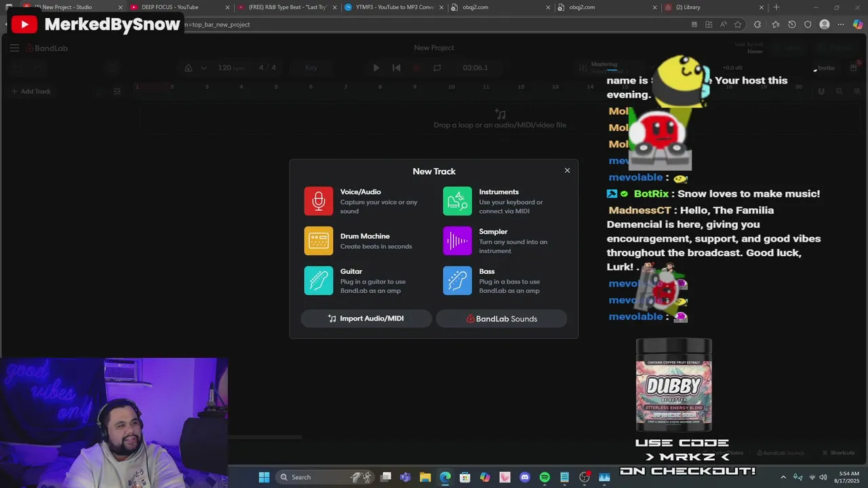Select the Voice/Audio microphone track icon

coord(319,201)
